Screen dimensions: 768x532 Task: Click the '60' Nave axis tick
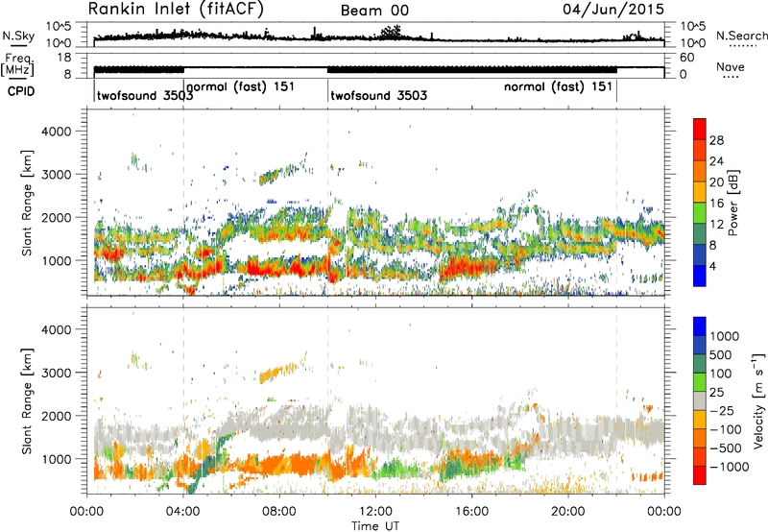pyautogui.click(x=686, y=58)
